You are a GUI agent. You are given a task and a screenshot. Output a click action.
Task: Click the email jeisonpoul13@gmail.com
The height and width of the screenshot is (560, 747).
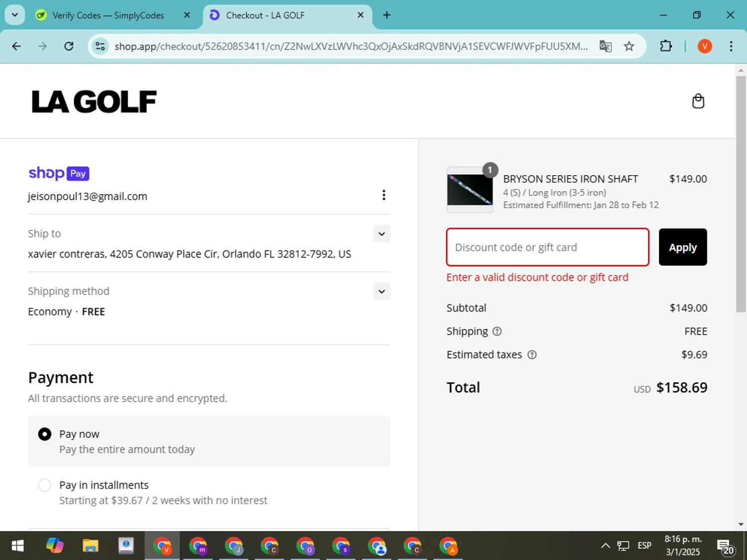(x=88, y=197)
